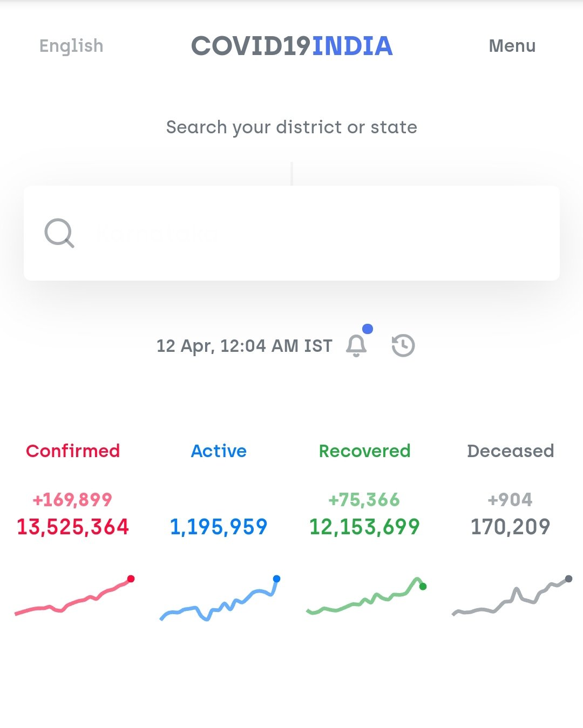Select the Recovered cases card label
The width and height of the screenshot is (583, 728).
(x=364, y=451)
